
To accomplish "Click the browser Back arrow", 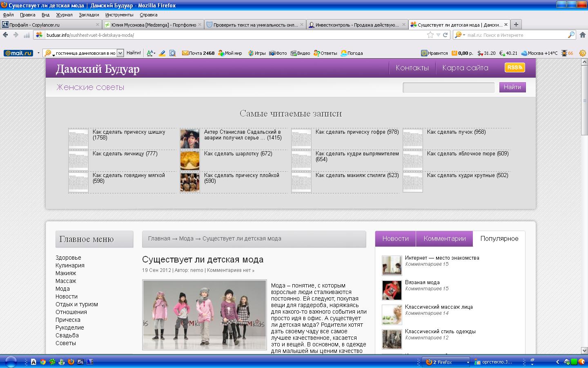I will [x=6, y=35].
